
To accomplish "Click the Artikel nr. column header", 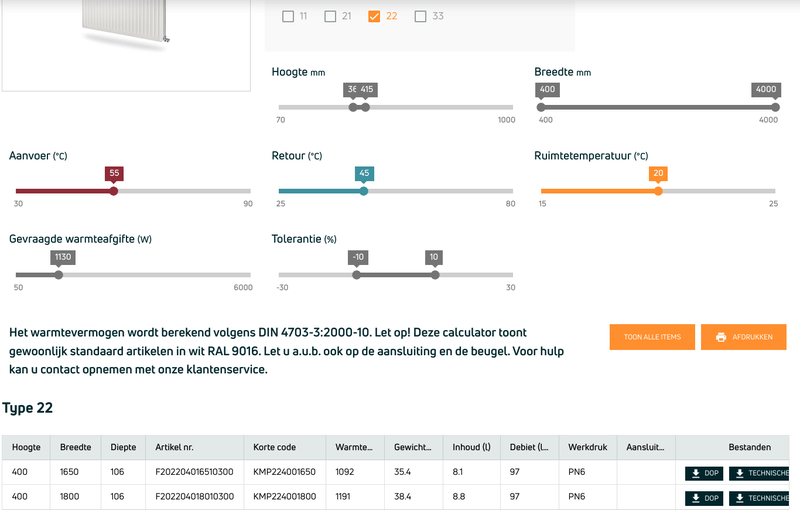I will click(x=194, y=447).
